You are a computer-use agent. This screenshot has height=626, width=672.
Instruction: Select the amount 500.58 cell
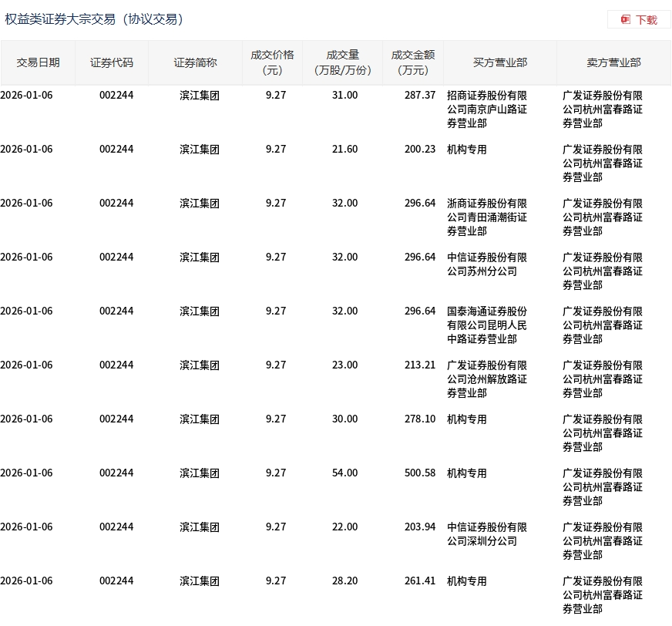coord(419,473)
